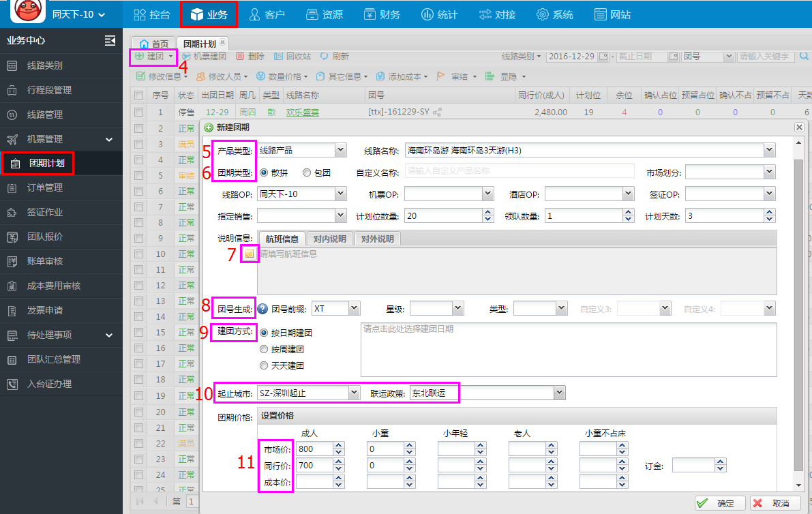Open the 产品类型 dropdown
This screenshot has width=812, height=514.
(340, 150)
